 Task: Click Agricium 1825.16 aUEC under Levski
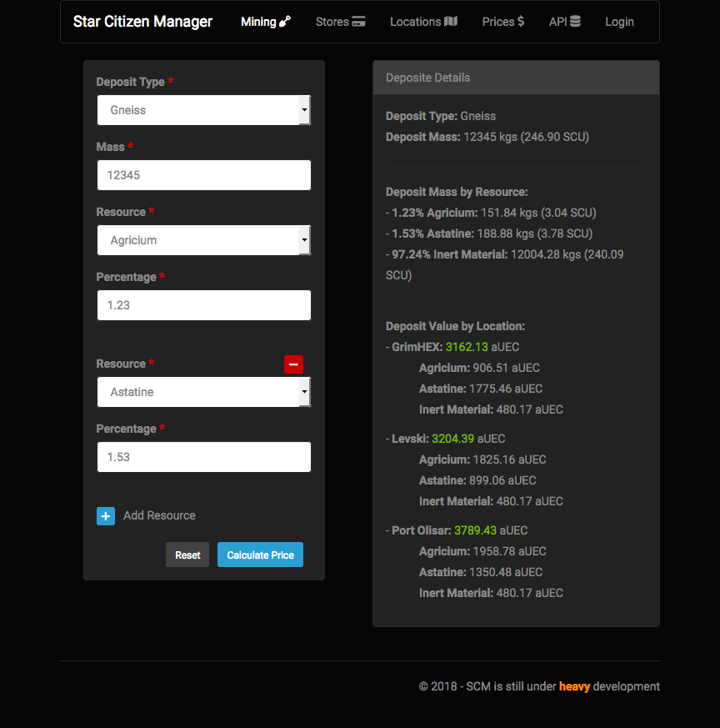482,459
